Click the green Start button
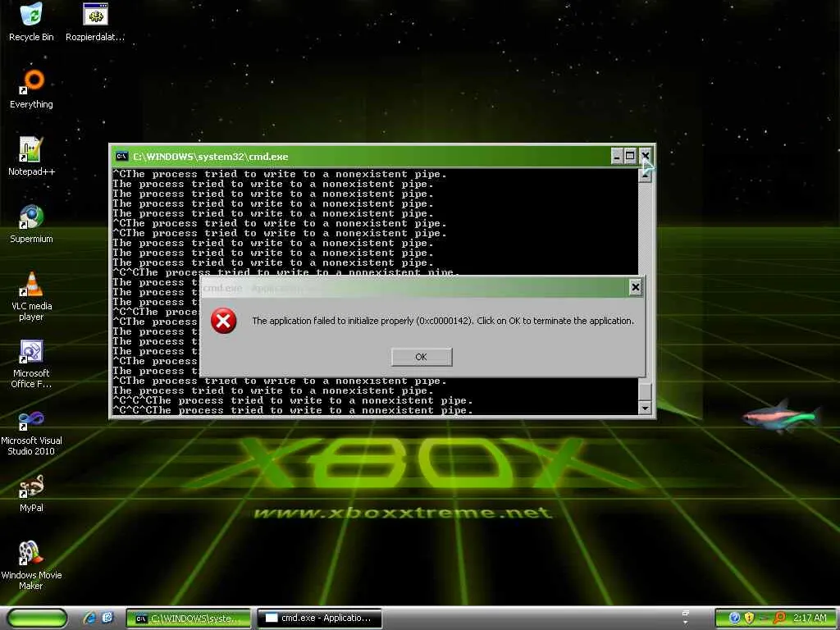The height and width of the screenshot is (630, 840). [37, 619]
